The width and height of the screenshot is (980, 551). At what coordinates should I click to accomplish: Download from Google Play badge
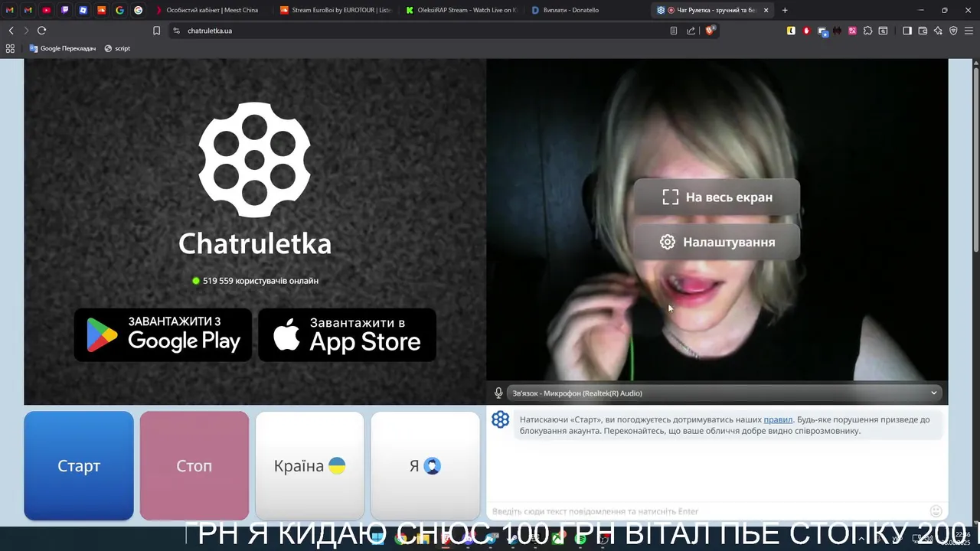pyautogui.click(x=163, y=335)
